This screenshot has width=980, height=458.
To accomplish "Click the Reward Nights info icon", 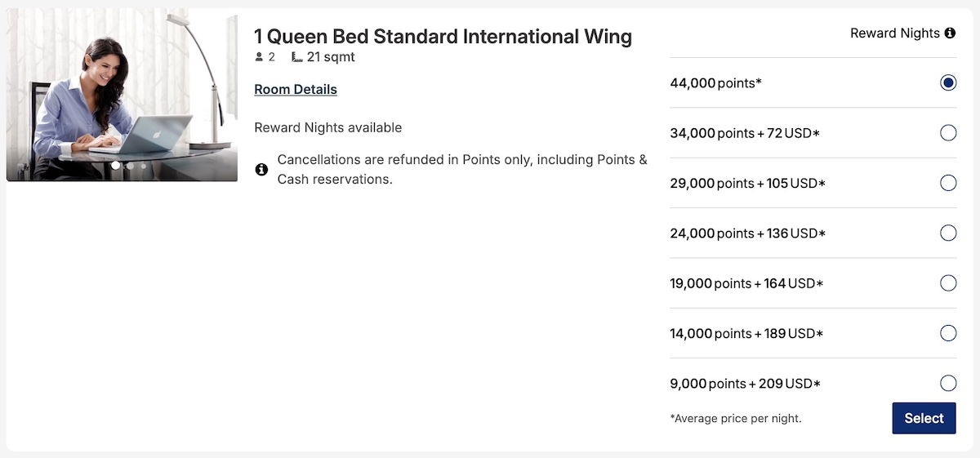I will [950, 33].
